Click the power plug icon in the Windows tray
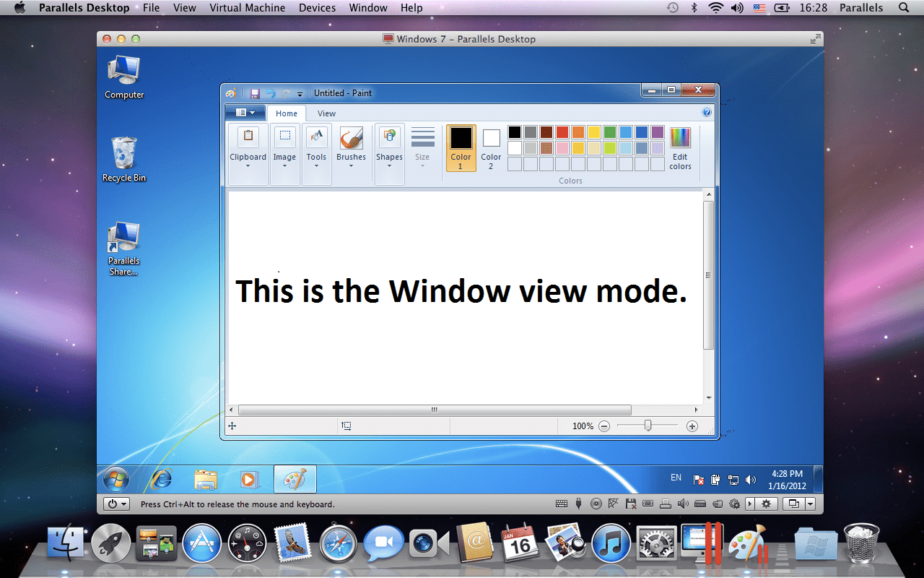Viewport: 924px width, 578px height. (716, 480)
